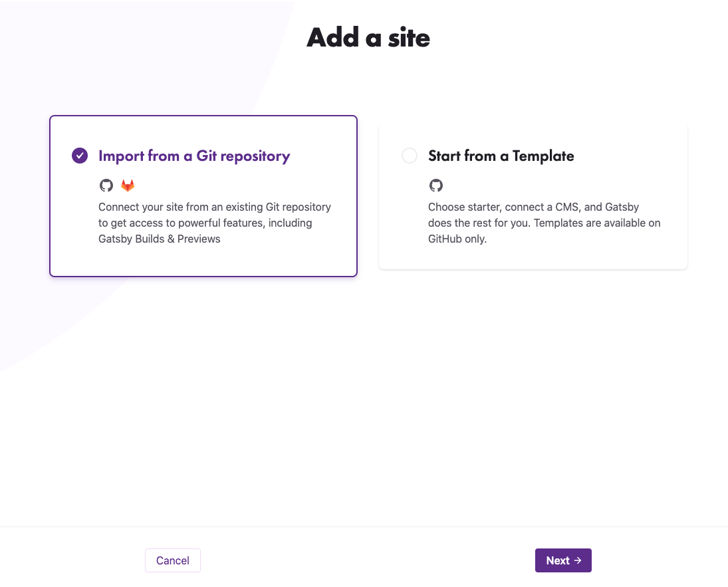The width and height of the screenshot is (728, 587).
Task: Click the GitHub only text in Template card
Action: [x=457, y=239]
